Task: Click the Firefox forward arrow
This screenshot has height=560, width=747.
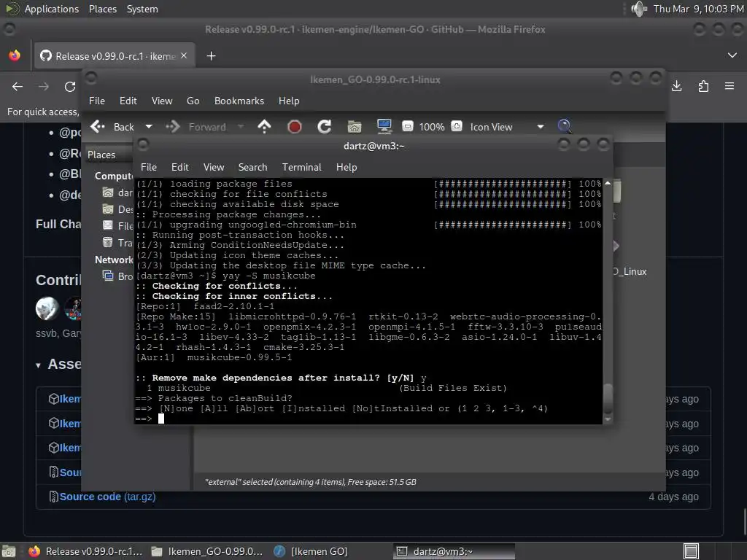Action: coord(43,87)
